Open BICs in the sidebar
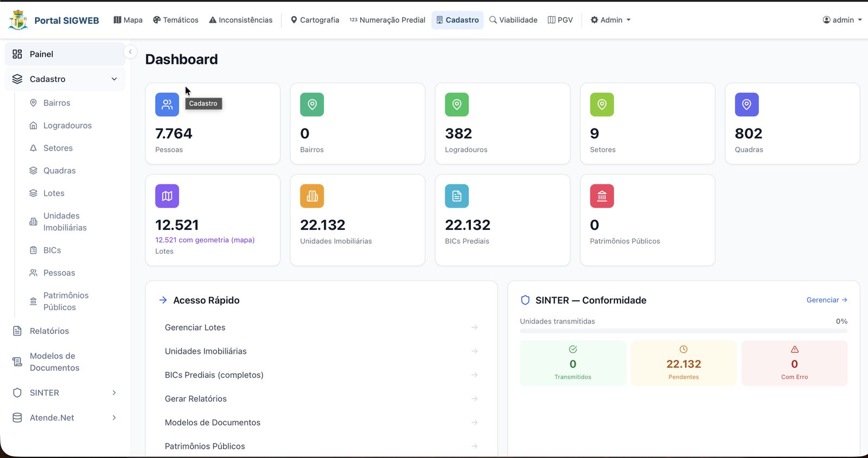Screen dimensions: 868x458 tap(52, 250)
